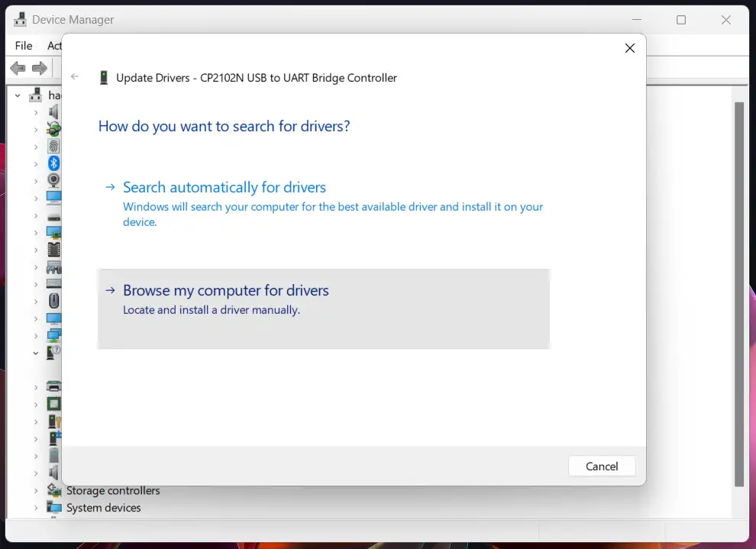This screenshot has width=756, height=549.
Task: Select the Batteries plug icon
Action: (53, 128)
